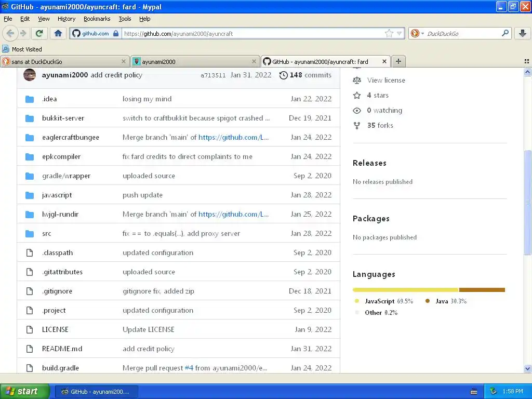The image size is (532, 399).
Task: Click the ayunami2000 avatar image
Action: point(30,75)
